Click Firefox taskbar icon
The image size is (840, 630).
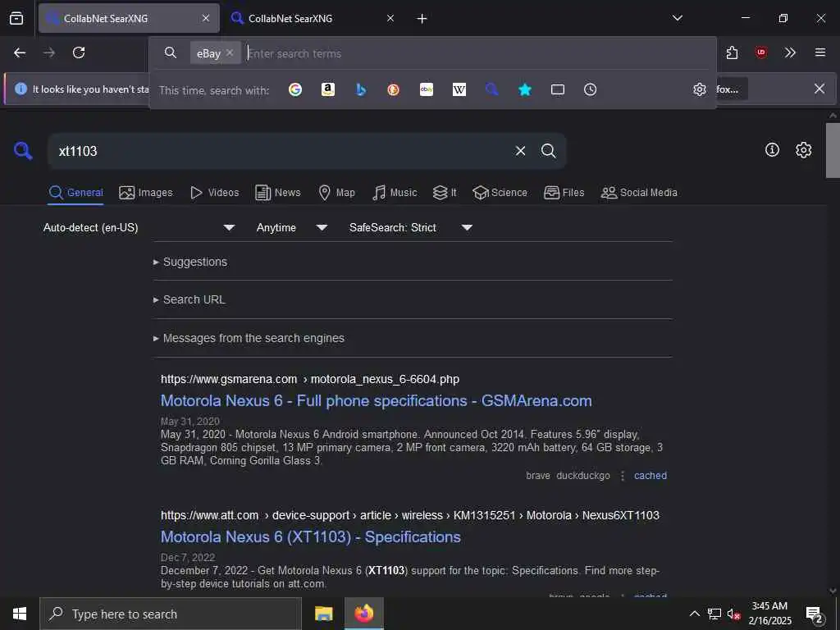coord(363,614)
